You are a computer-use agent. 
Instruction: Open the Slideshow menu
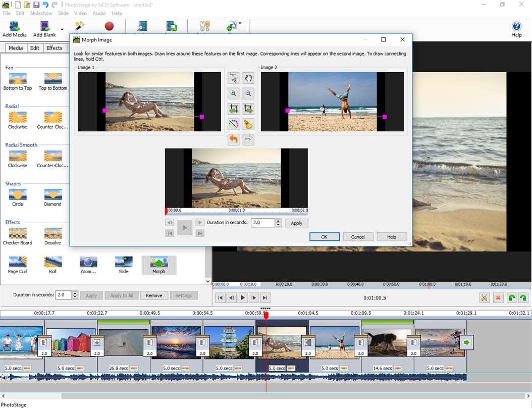41,13
